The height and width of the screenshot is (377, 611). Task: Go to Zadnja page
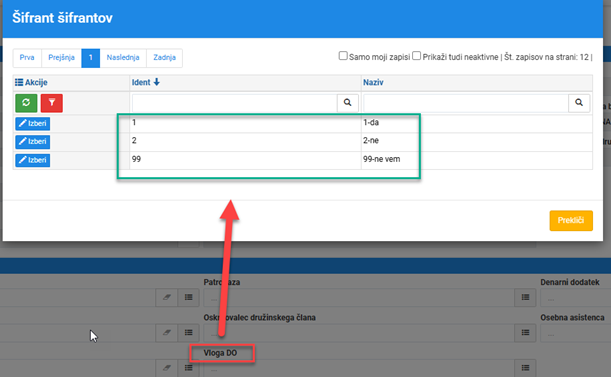164,58
